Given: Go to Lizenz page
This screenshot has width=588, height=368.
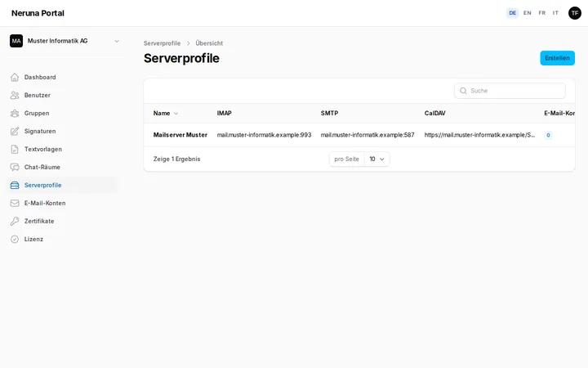Looking at the screenshot, I should click(x=63, y=240).
